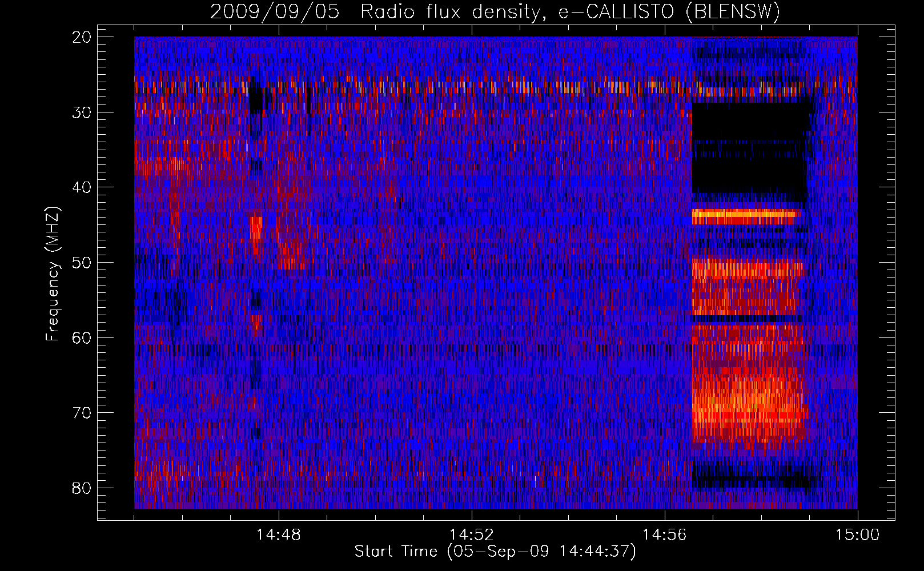
Task: Click the time tick label "15:00"
Action: pyautogui.click(x=858, y=535)
